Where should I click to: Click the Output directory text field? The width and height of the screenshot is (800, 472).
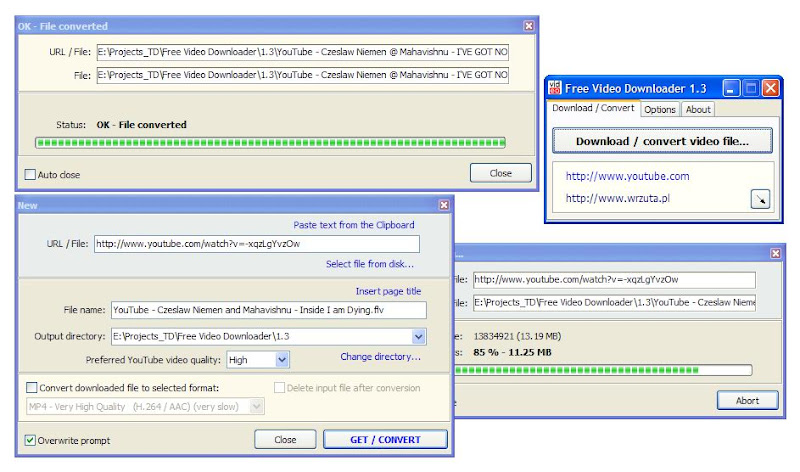[x=262, y=336]
